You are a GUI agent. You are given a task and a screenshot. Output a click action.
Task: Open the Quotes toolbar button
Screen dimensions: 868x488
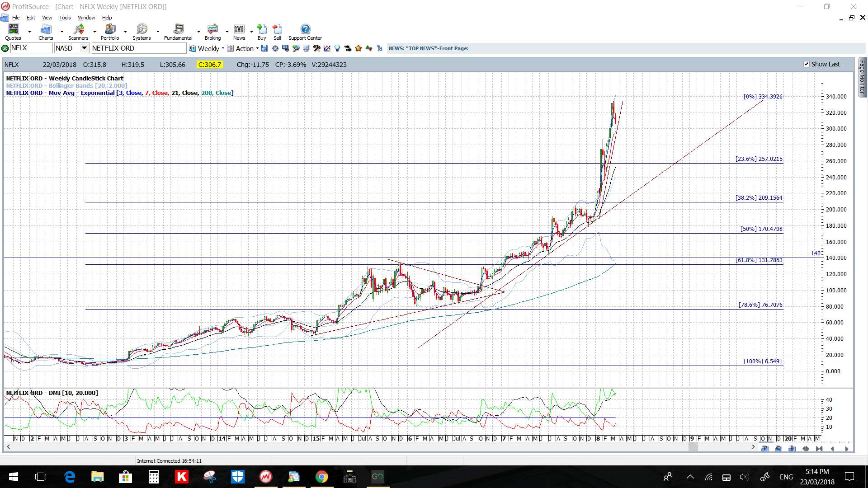[13, 32]
